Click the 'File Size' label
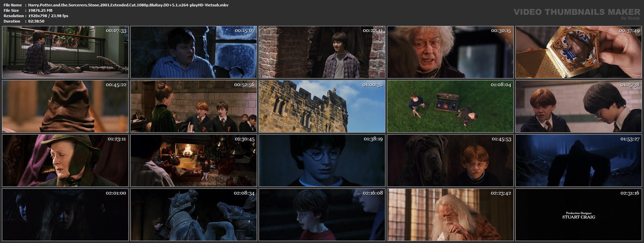Image resolution: width=644 pixels, height=243 pixels. [x=11, y=10]
